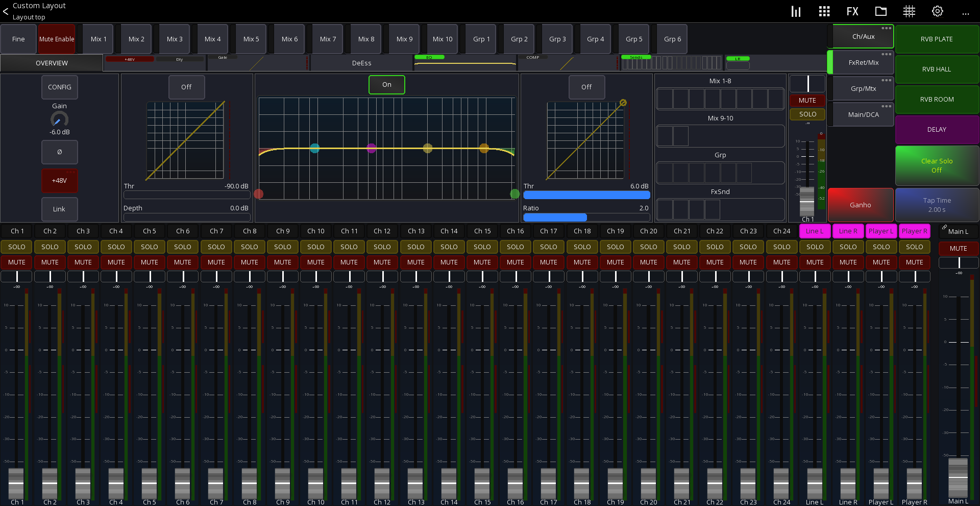Open RVB PLATE effect
The width and height of the screenshot is (980, 506).
(x=937, y=39)
